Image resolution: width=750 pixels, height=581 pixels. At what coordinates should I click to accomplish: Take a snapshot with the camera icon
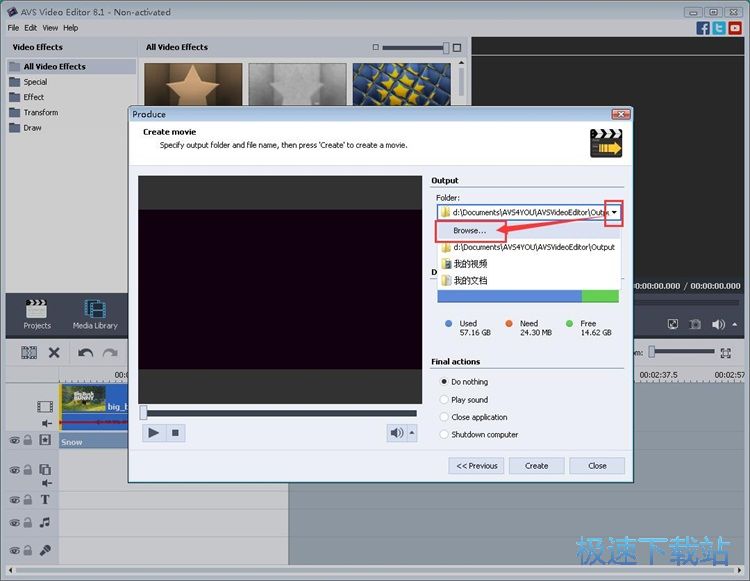click(x=695, y=324)
